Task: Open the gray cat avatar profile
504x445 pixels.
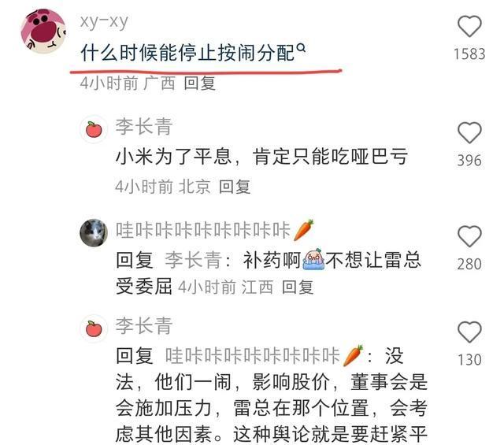Action: pyautogui.click(x=94, y=233)
